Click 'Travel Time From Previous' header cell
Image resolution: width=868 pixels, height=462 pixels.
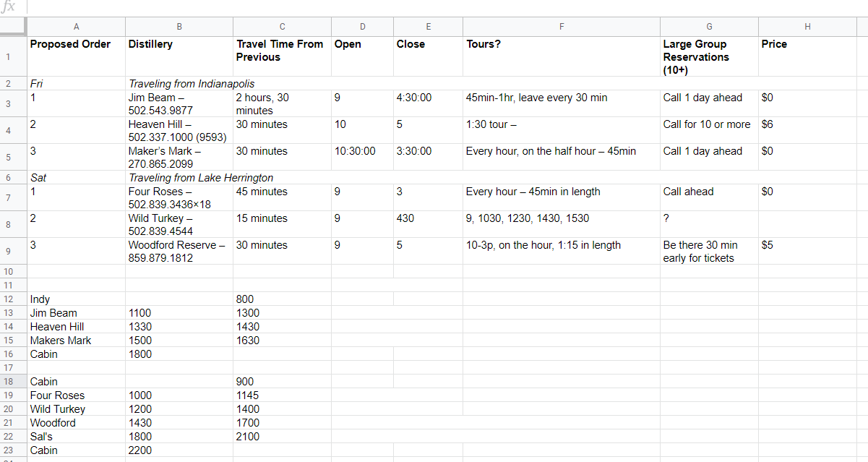(283, 56)
